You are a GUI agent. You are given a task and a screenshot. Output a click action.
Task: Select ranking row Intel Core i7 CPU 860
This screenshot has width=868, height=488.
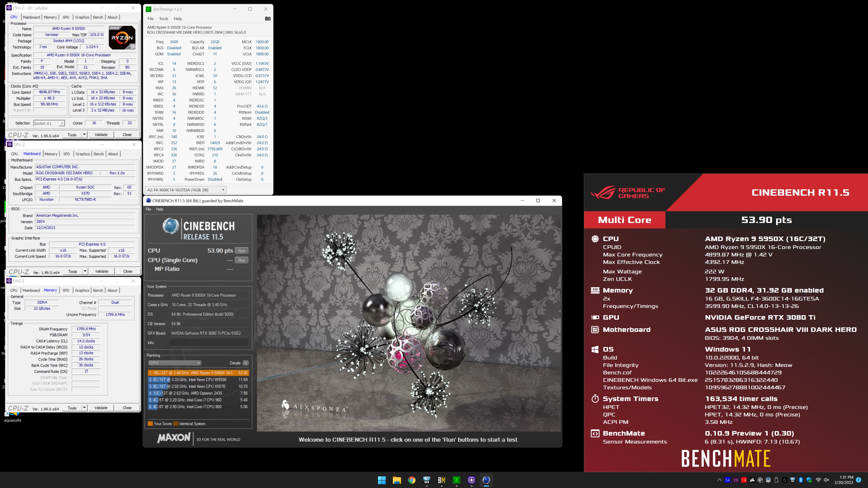click(198, 406)
